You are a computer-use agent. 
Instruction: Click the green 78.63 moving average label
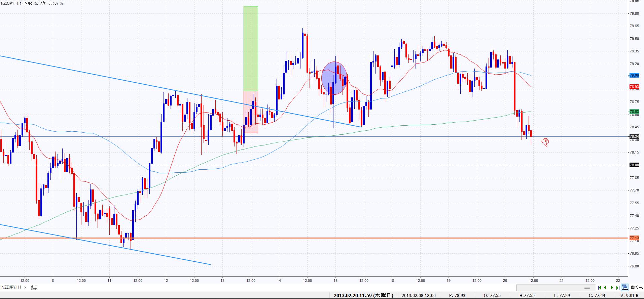634,112
